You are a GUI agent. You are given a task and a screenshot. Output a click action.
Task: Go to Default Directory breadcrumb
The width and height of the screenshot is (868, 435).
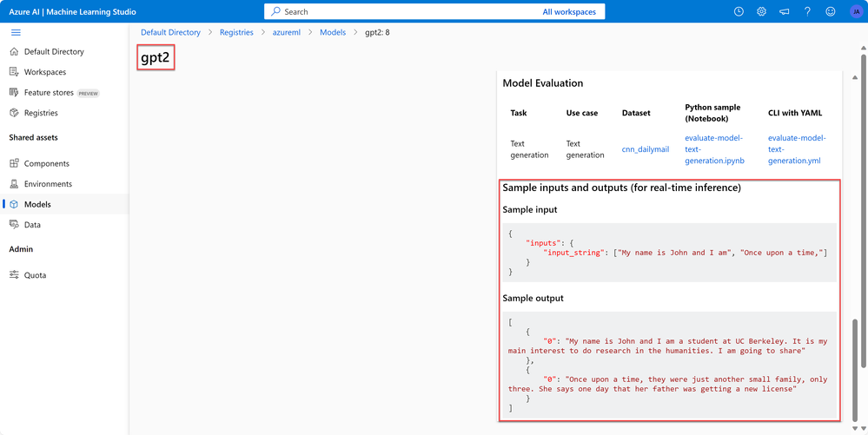(x=170, y=33)
